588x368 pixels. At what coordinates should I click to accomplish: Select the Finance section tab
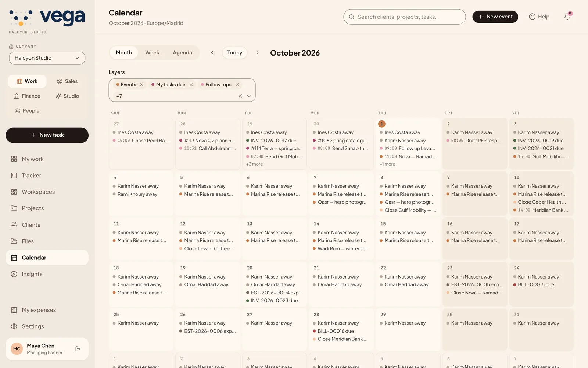tap(27, 96)
